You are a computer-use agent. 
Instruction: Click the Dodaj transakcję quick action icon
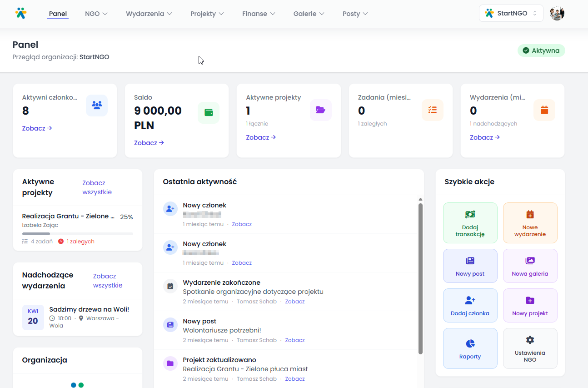[x=470, y=215]
